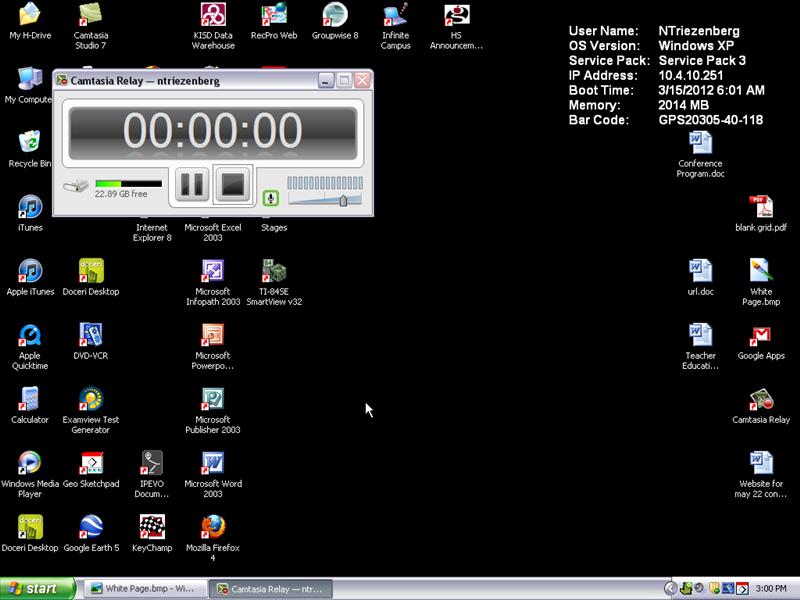Click the audio level meter in Relay

[325, 183]
